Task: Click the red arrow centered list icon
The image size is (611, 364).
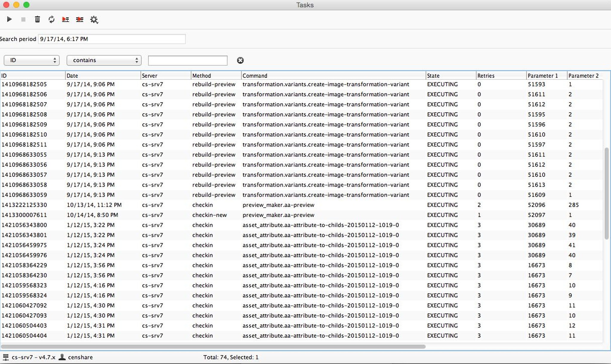Action: (x=79, y=19)
